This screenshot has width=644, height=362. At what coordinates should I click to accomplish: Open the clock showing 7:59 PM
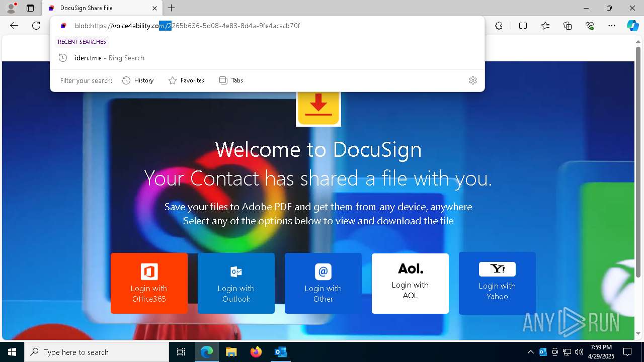point(601,351)
